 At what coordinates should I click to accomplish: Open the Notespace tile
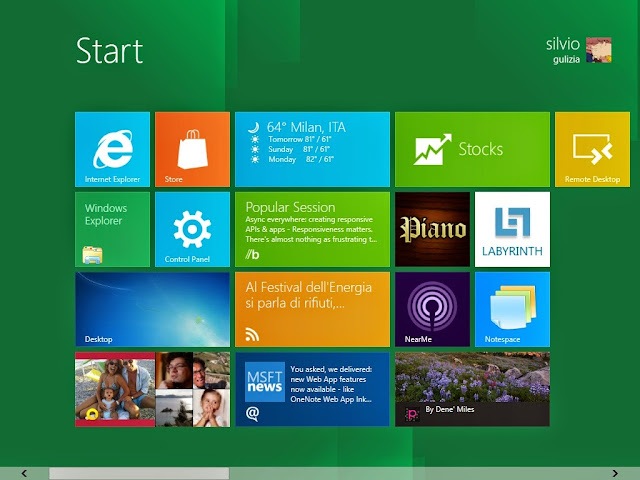[512, 309]
